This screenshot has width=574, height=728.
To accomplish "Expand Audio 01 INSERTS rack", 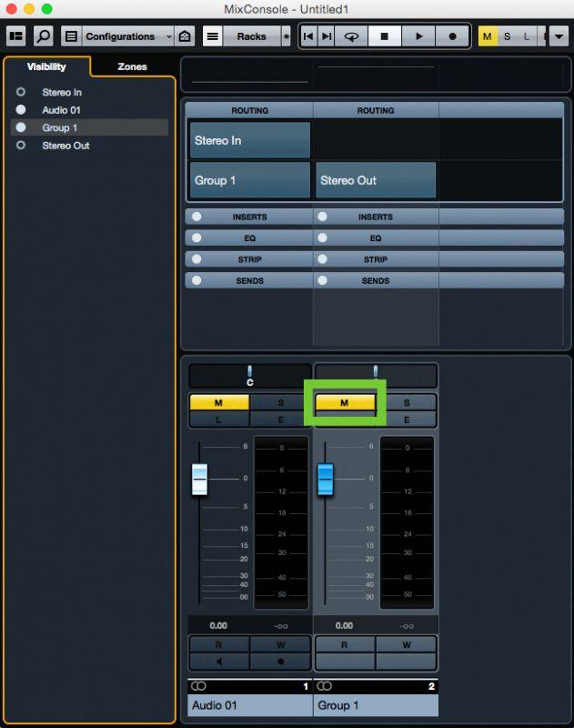I will coord(249,217).
